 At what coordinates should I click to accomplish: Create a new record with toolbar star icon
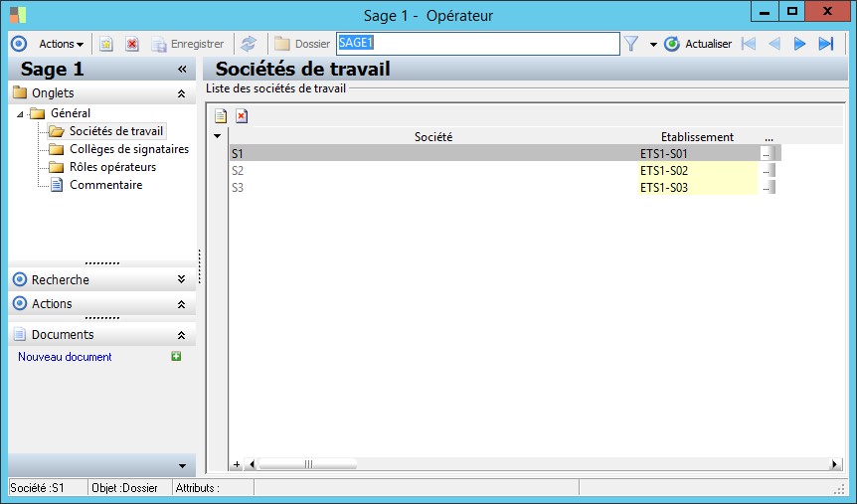click(x=106, y=45)
